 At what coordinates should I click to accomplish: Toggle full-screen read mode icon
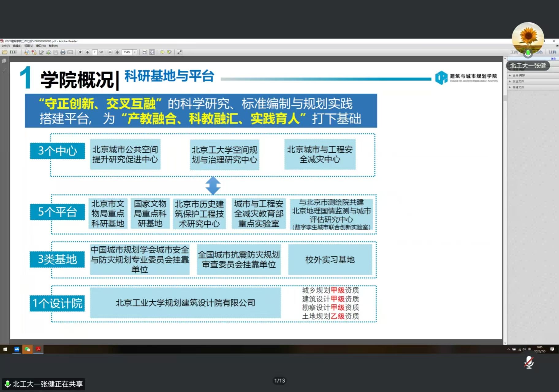click(180, 52)
